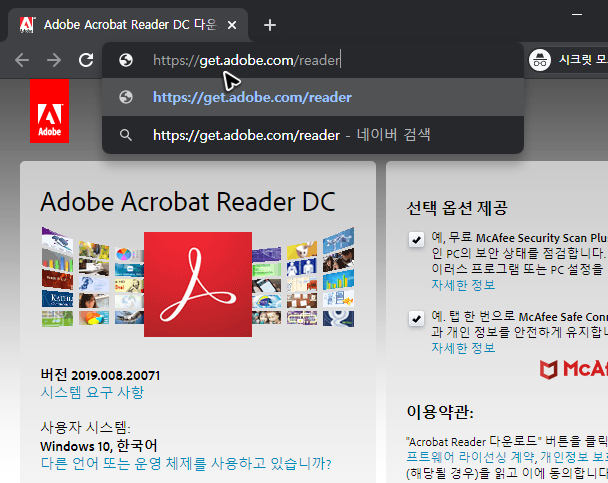
Task: Click the globe icon beside the URL suggestion
Action: tap(126, 97)
